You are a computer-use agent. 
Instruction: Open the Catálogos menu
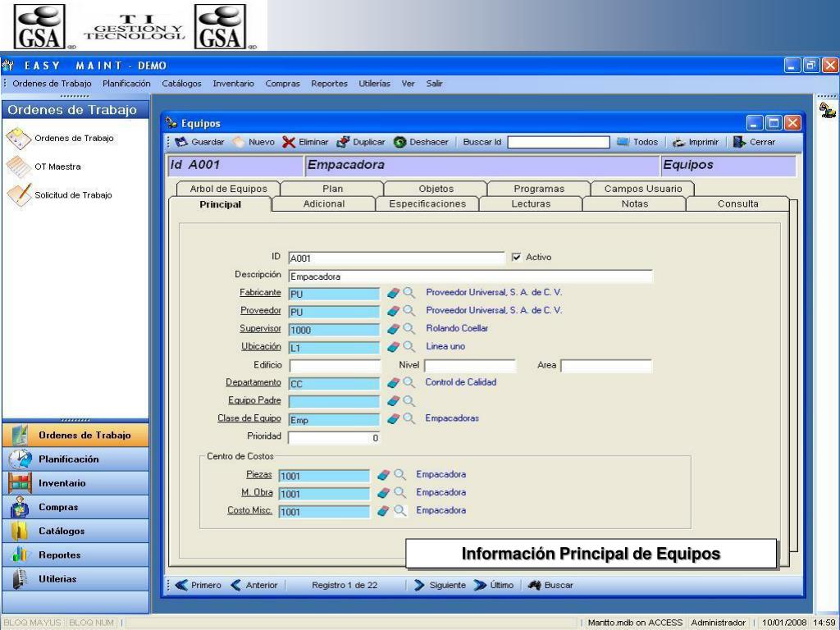point(181,84)
